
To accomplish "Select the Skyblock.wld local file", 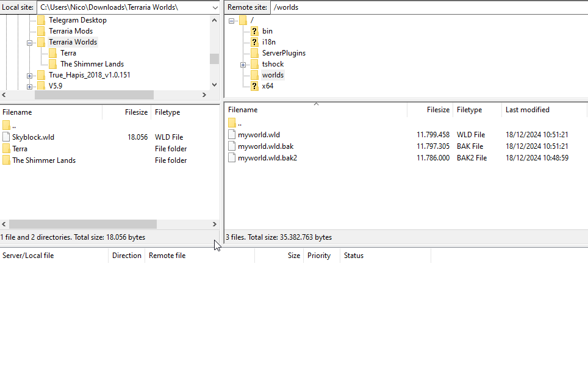I will 34,137.
